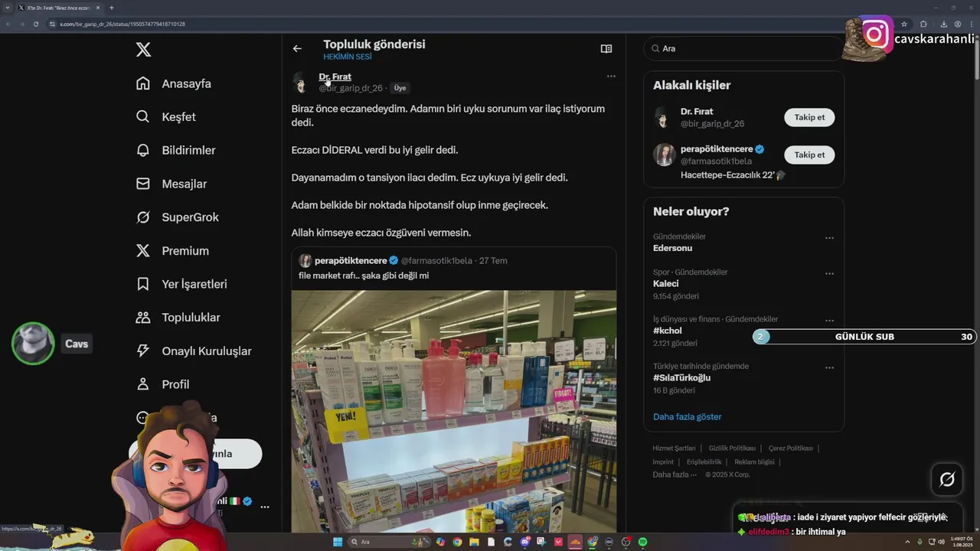Open Çerez Politikası footer link

click(791, 448)
